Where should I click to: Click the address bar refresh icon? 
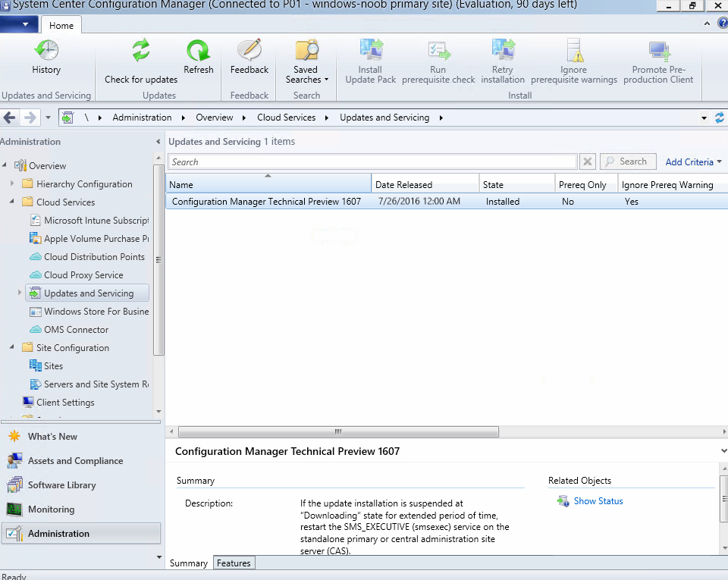(720, 118)
